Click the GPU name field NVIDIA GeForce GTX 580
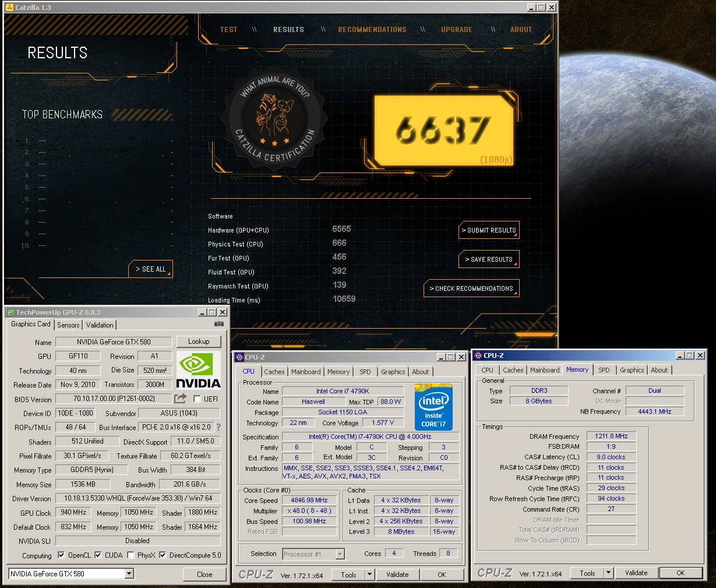Screen dimensions: 716x588 click(x=114, y=342)
